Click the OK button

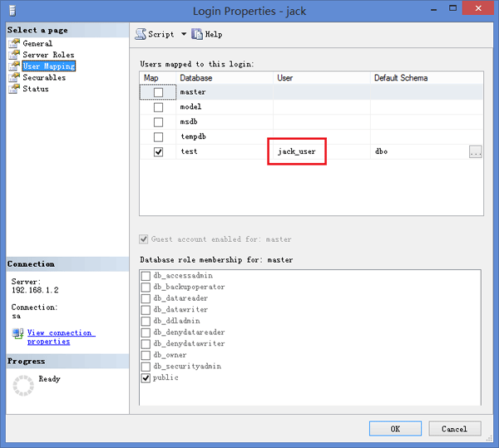click(395, 429)
